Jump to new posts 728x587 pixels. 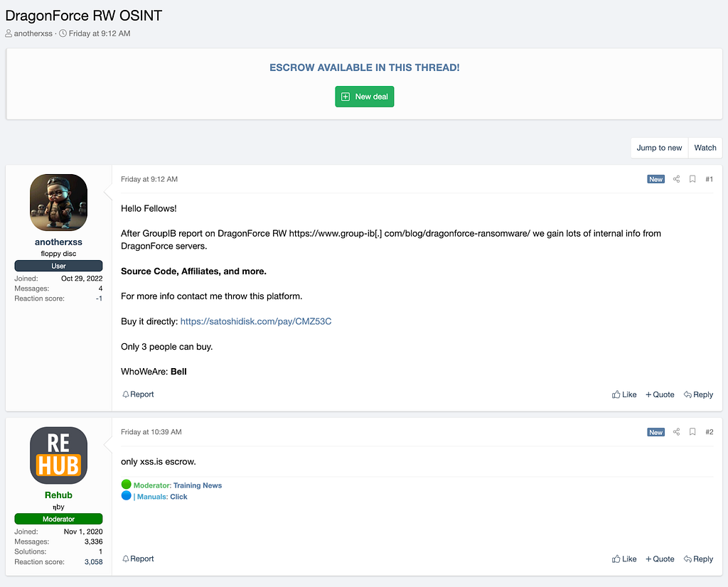(659, 148)
